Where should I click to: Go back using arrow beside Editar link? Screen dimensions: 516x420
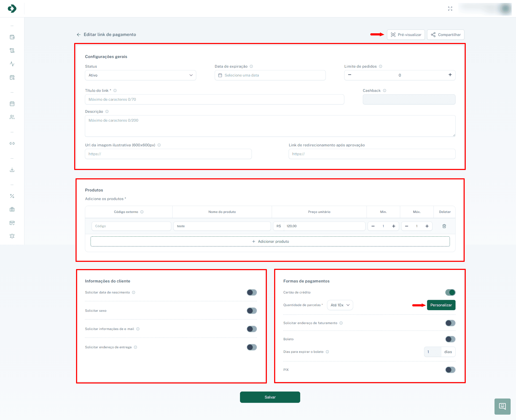coord(79,35)
